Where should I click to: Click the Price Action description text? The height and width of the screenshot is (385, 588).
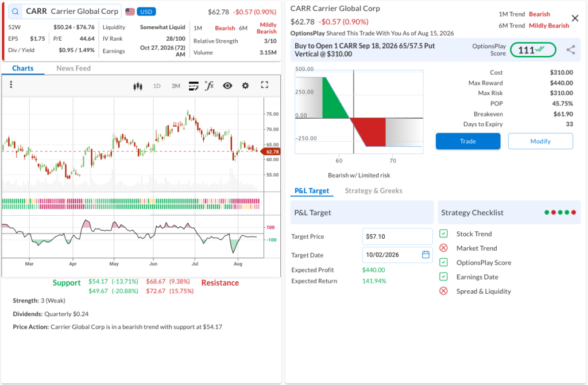(x=117, y=327)
